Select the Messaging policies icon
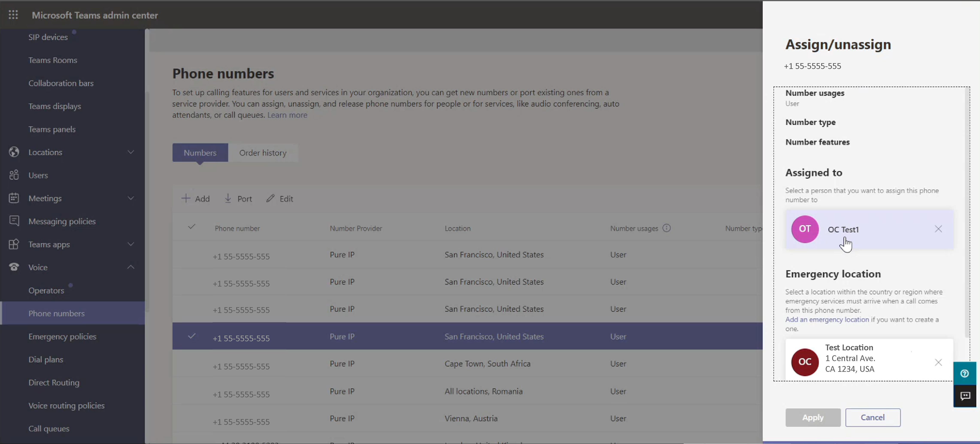Image resolution: width=980 pixels, height=444 pixels. [14, 221]
